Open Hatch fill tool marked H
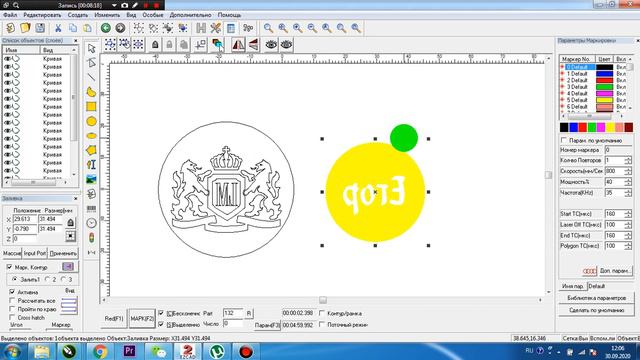The image size is (640, 360). (x=201, y=28)
